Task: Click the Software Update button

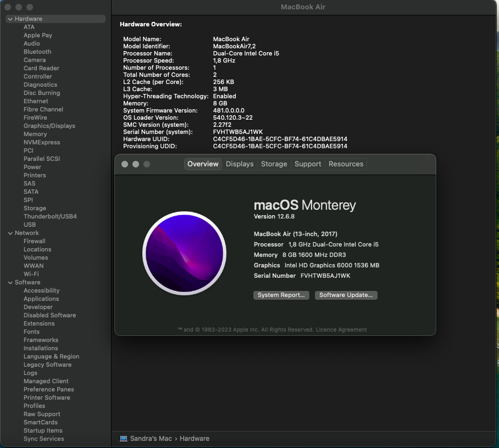Action: (346, 295)
